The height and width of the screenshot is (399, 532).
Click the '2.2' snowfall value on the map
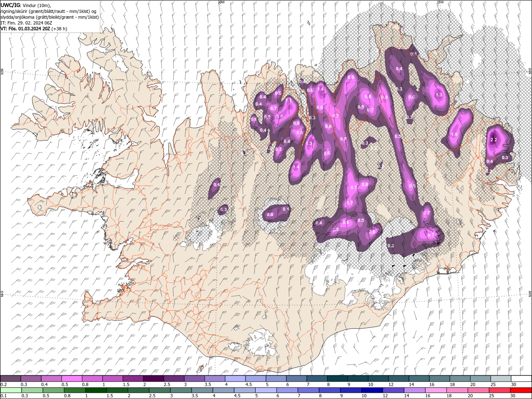pyautogui.click(x=494, y=140)
